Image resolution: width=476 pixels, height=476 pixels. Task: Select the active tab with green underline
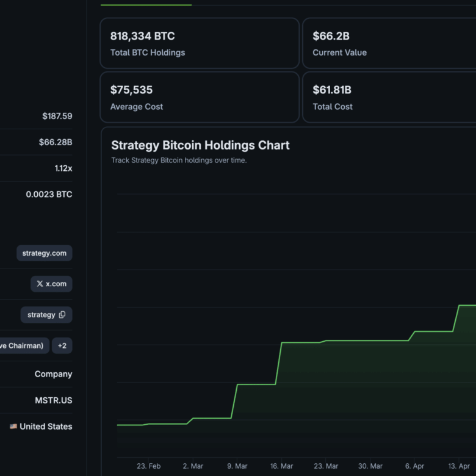tap(146, 4)
